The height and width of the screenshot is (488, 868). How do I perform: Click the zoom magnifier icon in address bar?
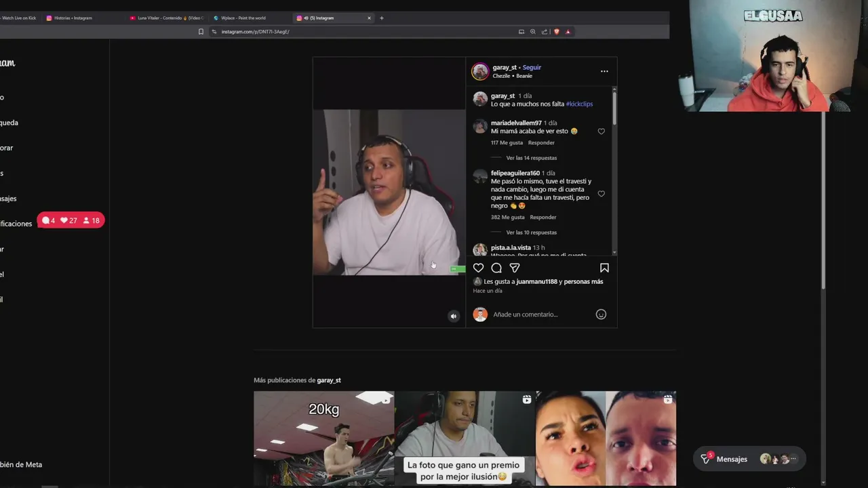(533, 32)
